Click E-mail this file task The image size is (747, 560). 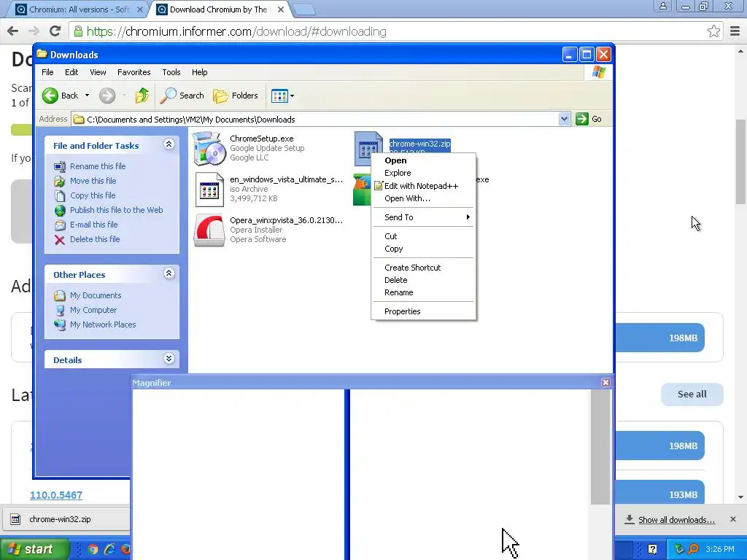click(x=93, y=225)
